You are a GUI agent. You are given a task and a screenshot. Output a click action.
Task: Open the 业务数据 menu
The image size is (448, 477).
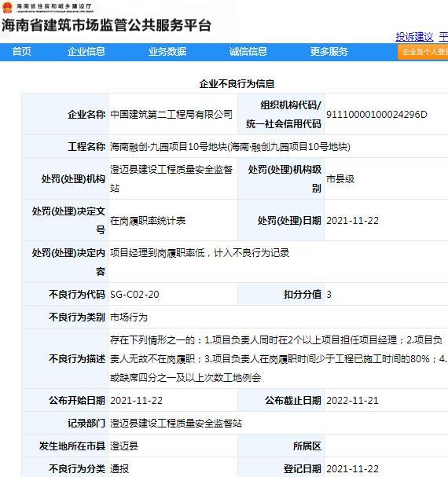point(167,51)
